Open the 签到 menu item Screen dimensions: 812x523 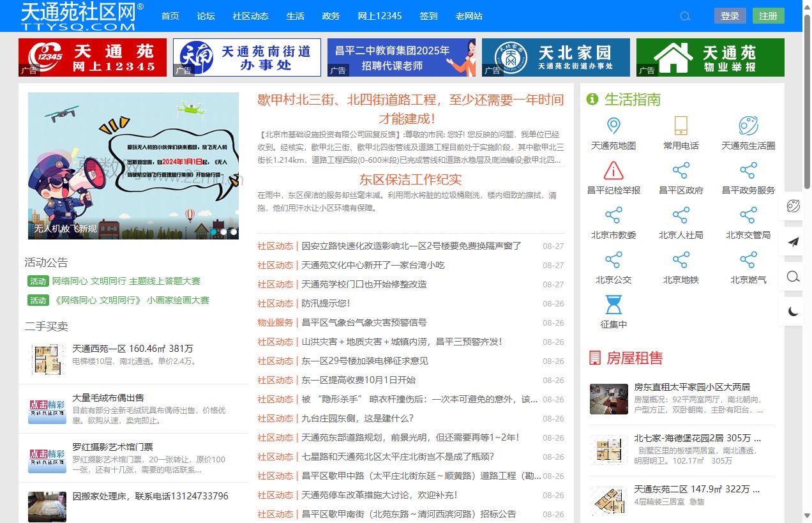pyautogui.click(x=428, y=16)
